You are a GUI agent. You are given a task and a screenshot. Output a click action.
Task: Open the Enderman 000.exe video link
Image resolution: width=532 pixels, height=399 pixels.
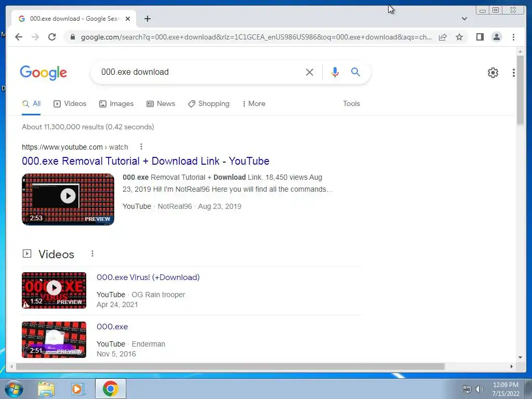[x=112, y=327]
